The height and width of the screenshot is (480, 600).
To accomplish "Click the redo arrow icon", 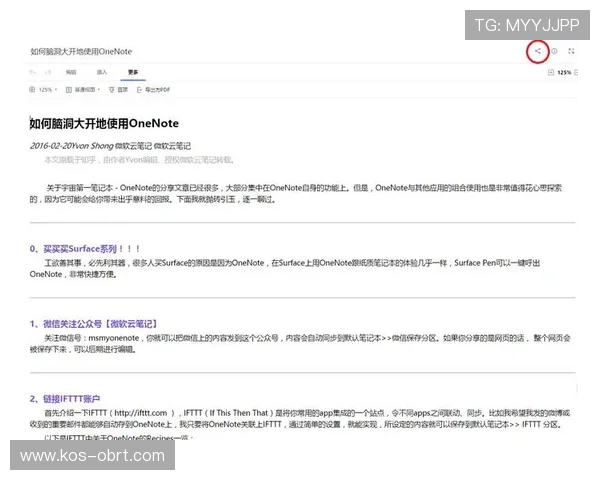I will (x=48, y=72).
